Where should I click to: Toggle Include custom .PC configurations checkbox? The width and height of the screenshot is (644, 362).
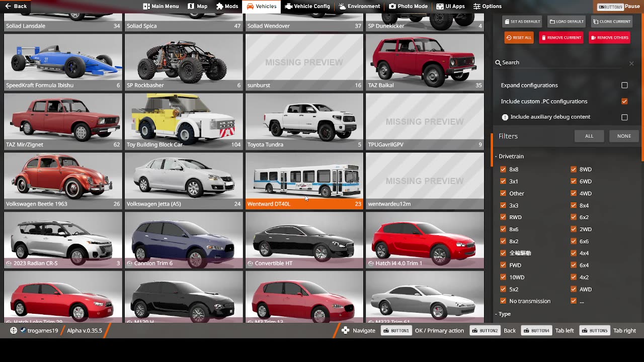pyautogui.click(x=624, y=101)
